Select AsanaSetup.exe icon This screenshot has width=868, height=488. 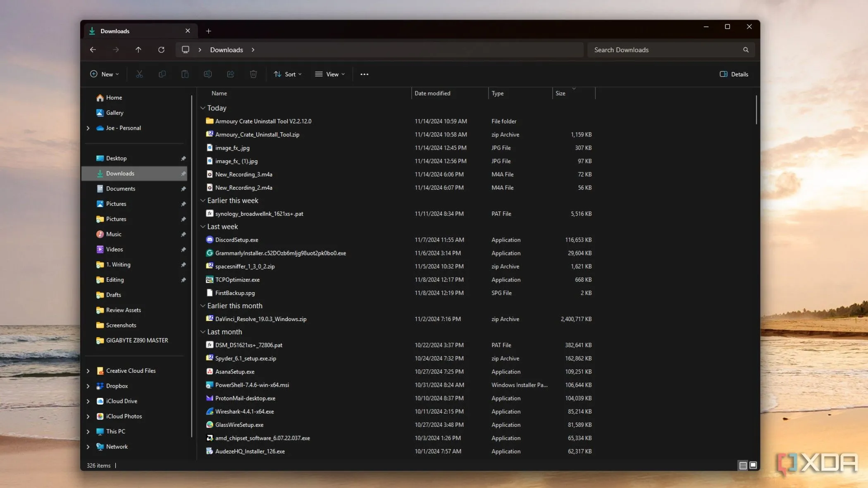coord(210,371)
